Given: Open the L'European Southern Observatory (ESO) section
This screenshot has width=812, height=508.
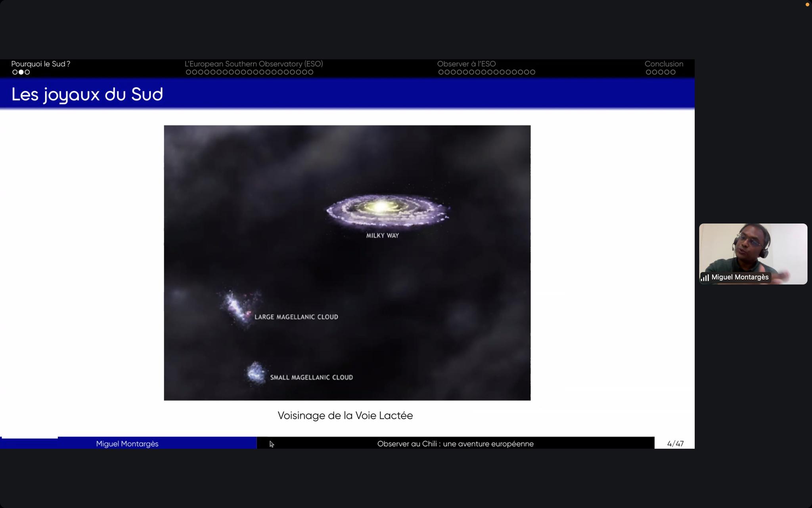Looking at the screenshot, I should coord(254,64).
